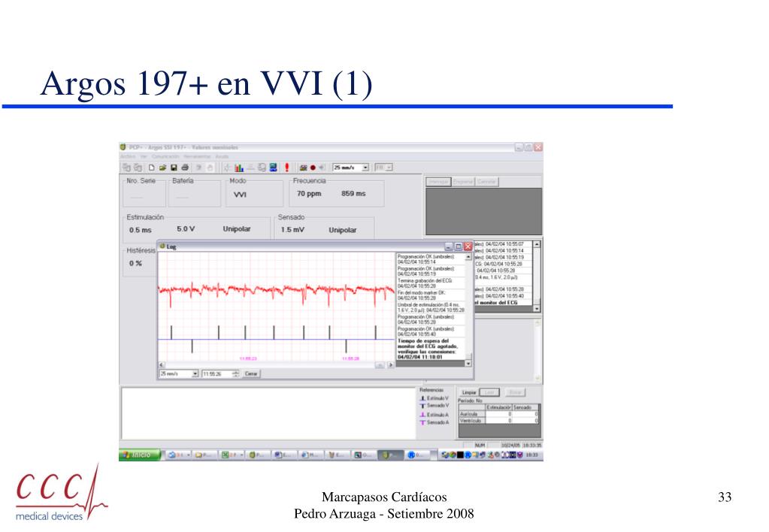The image size is (769, 532).
Task: Click the 70 ppm frequency value
Action: (x=309, y=194)
